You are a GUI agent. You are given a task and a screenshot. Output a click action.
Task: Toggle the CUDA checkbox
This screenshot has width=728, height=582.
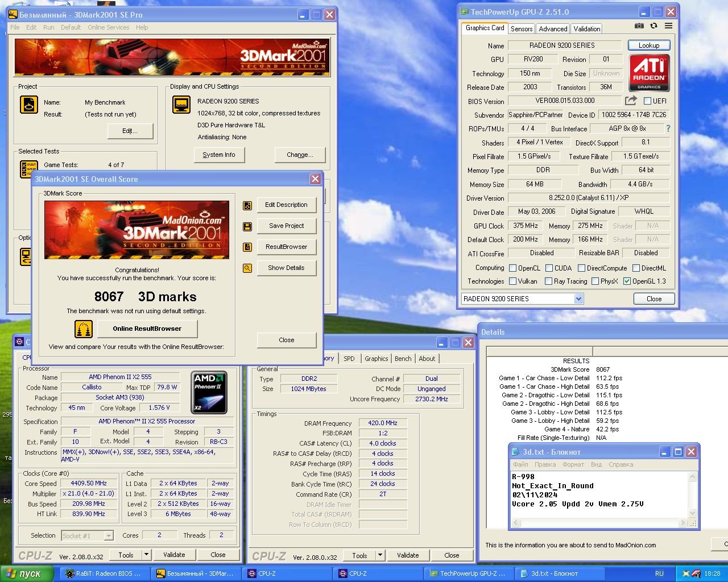549,268
